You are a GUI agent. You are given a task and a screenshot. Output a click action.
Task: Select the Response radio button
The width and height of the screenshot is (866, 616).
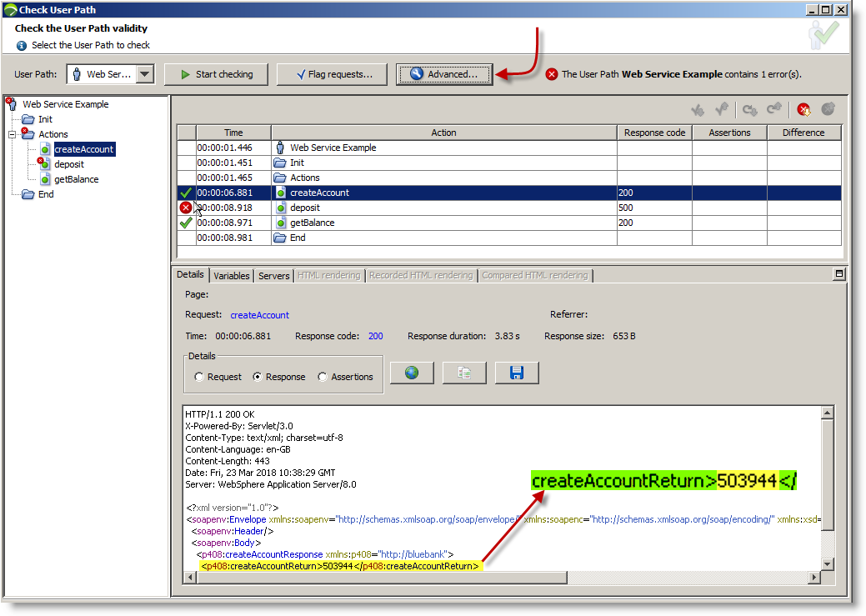click(x=258, y=377)
